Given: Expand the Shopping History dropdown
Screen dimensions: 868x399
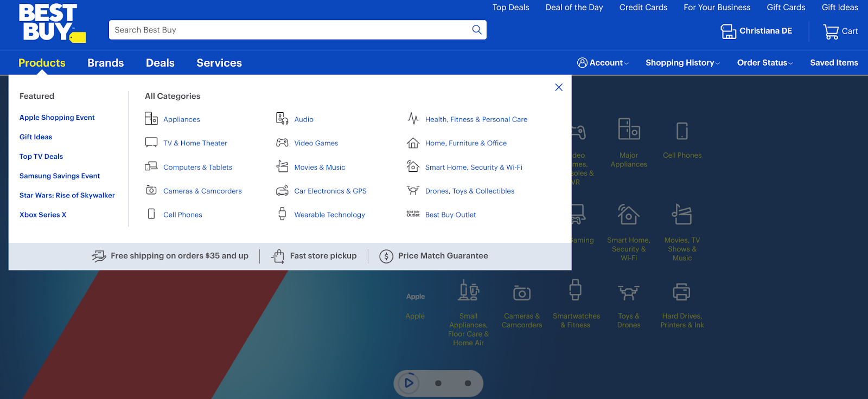Looking at the screenshot, I should tap(682, 63).
